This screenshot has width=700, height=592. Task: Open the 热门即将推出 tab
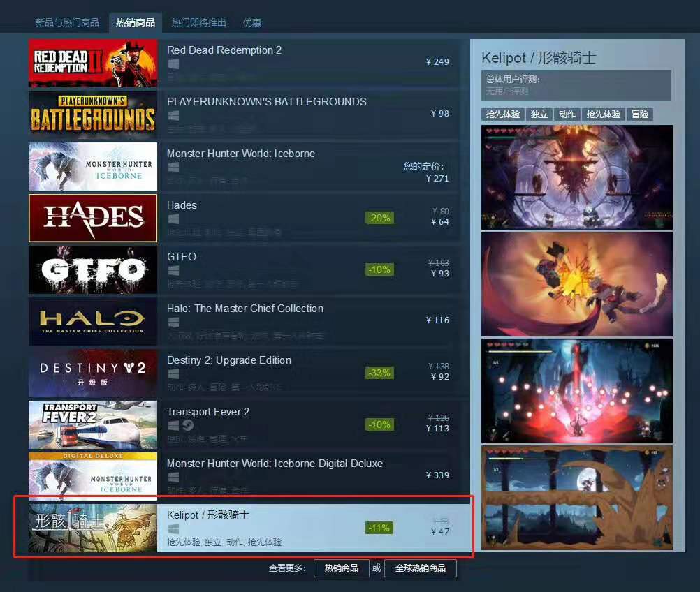point(198,22)
